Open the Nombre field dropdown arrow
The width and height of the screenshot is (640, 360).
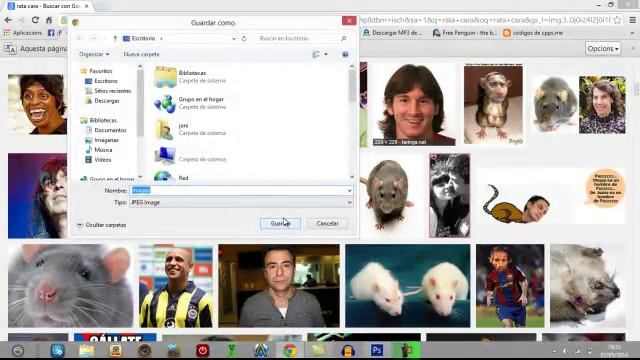point(349,191)
